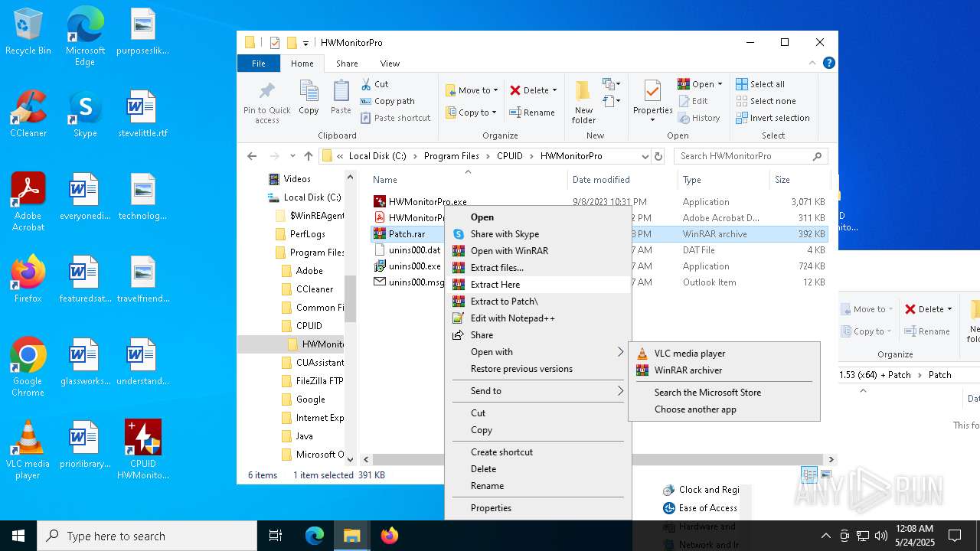The height and width of the screenshot is (551, 980).
Task: Open Microsoft Edge from taskbar
Action: pos(315,536)
